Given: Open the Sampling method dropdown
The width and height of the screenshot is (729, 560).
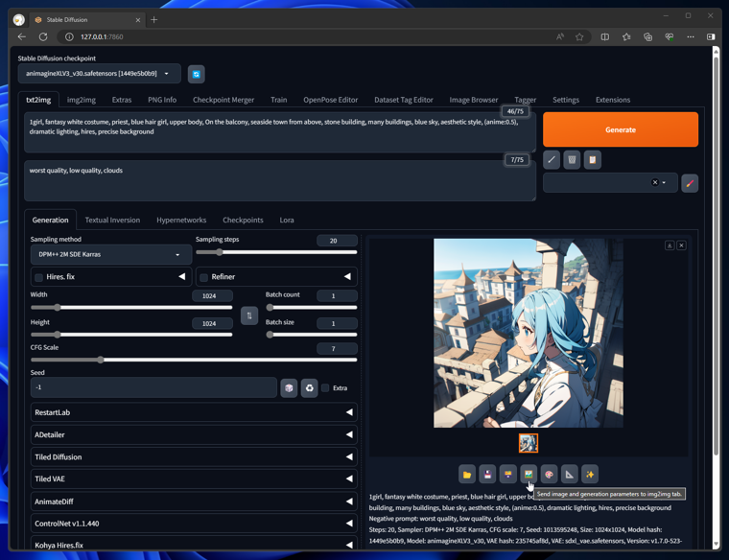Looking at the screenshot, I should pyautogui.click(x=111, y=255).
